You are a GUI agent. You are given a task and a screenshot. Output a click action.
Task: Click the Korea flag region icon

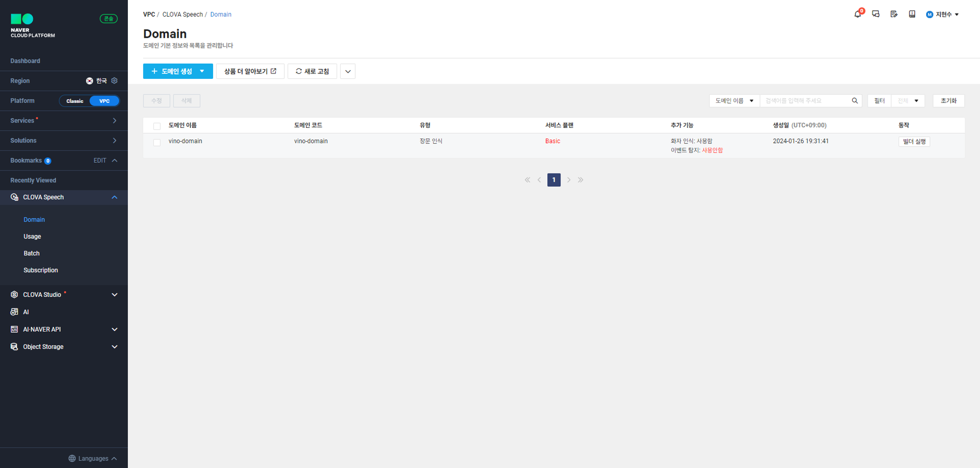[89, 81]
